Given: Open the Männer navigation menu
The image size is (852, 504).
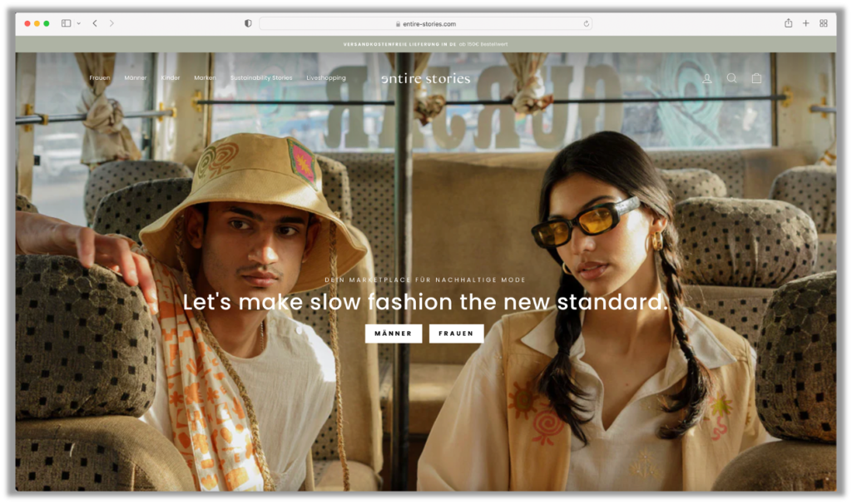Looking at the screenshot, I should point(136,78).
